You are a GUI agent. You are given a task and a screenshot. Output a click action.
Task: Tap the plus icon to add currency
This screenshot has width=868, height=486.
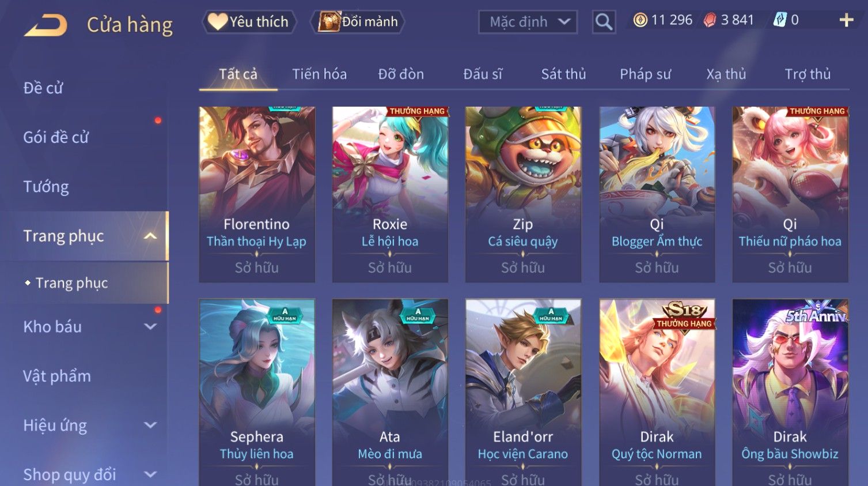(846, 20)
